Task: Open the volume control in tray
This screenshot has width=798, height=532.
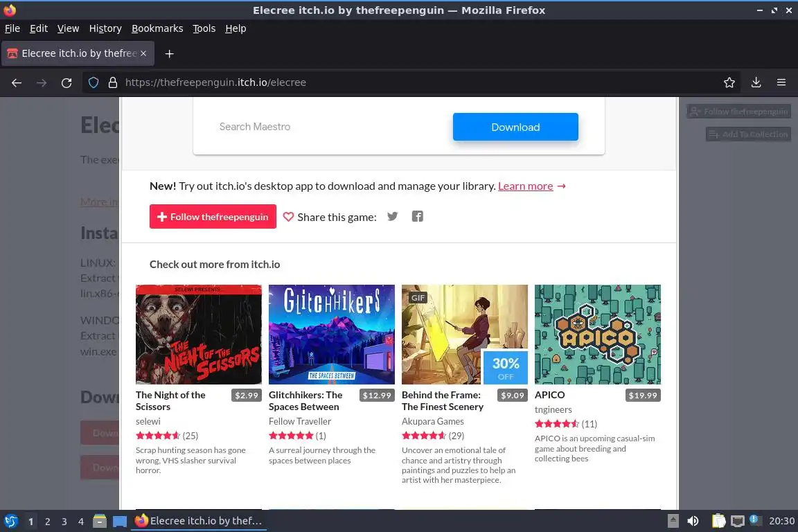Action: (693, 521)
